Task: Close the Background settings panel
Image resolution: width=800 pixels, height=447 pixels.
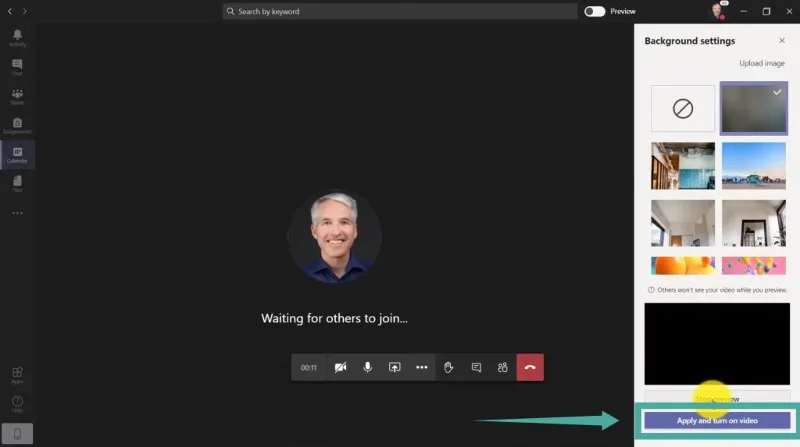Action: point(782,40)
